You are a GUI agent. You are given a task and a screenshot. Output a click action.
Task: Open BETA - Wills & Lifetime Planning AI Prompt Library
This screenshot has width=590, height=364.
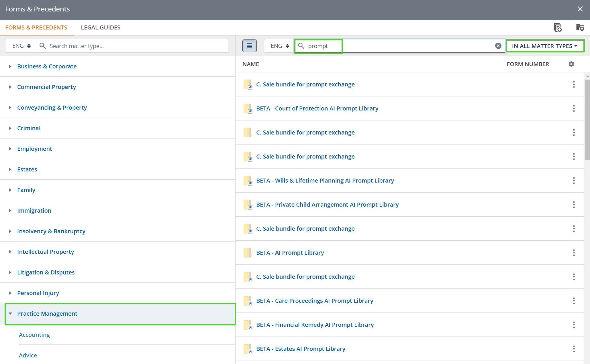click(325, 181)
